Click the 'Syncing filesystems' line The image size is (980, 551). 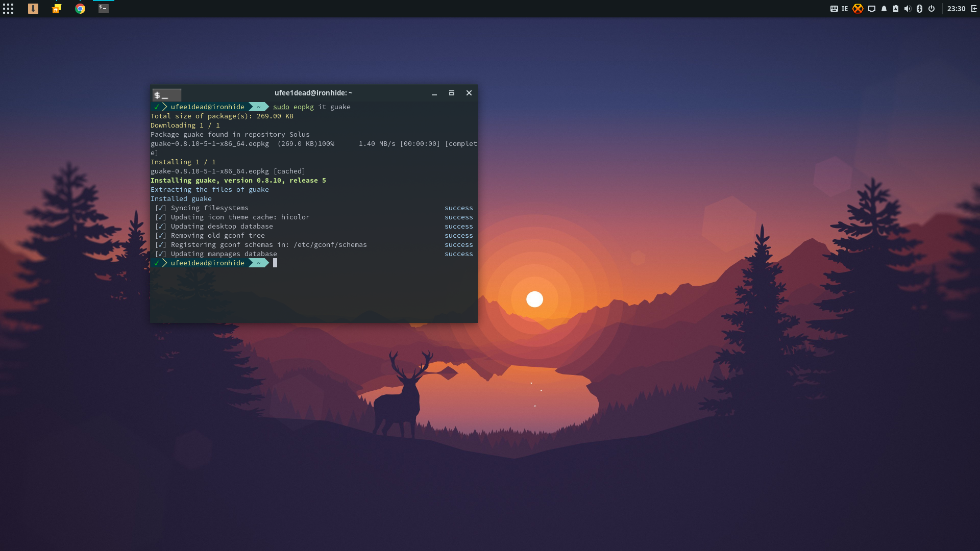[210, 208]
